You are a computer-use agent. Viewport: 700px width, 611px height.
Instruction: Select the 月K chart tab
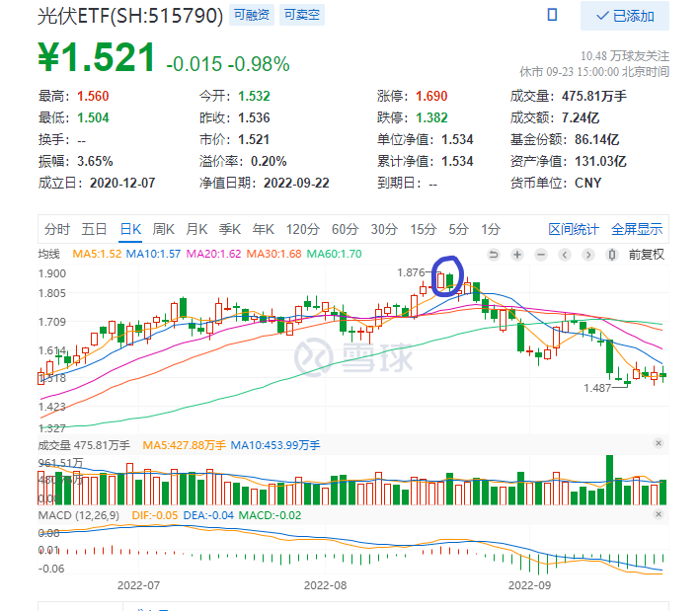click(196, 229)
